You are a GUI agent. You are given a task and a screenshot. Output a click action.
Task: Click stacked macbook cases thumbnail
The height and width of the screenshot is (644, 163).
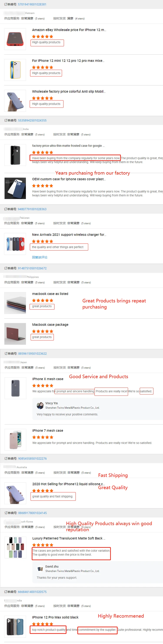click(x=15, y=303)
